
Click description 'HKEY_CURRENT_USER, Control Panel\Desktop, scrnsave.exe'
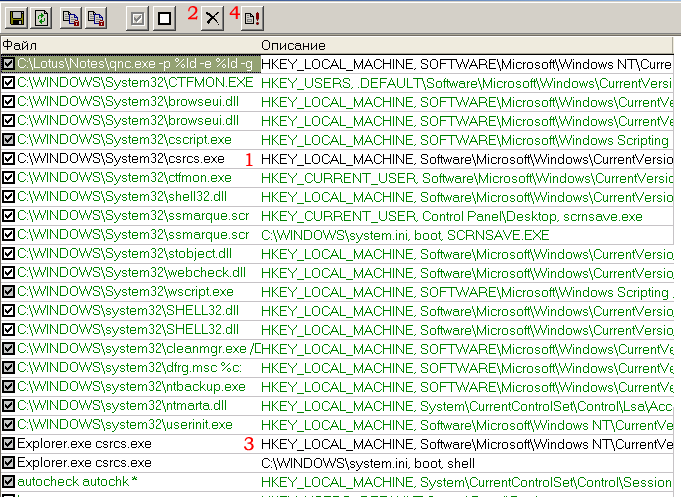click(452, 216)
